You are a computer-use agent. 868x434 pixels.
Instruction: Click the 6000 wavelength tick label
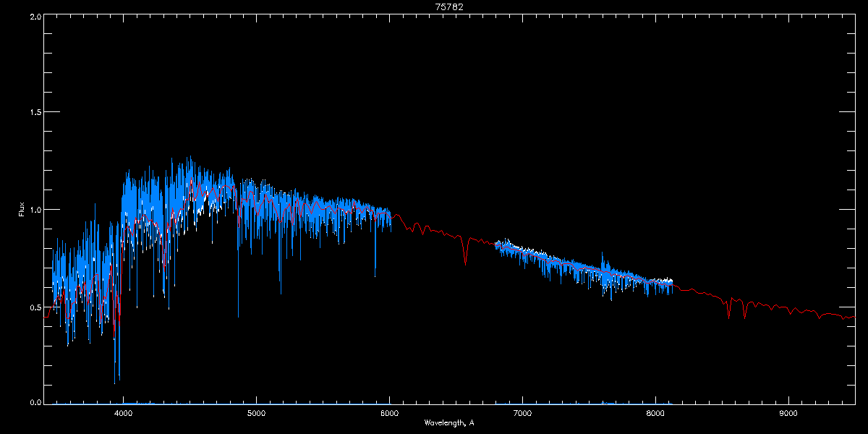click(x=389, y=414)
